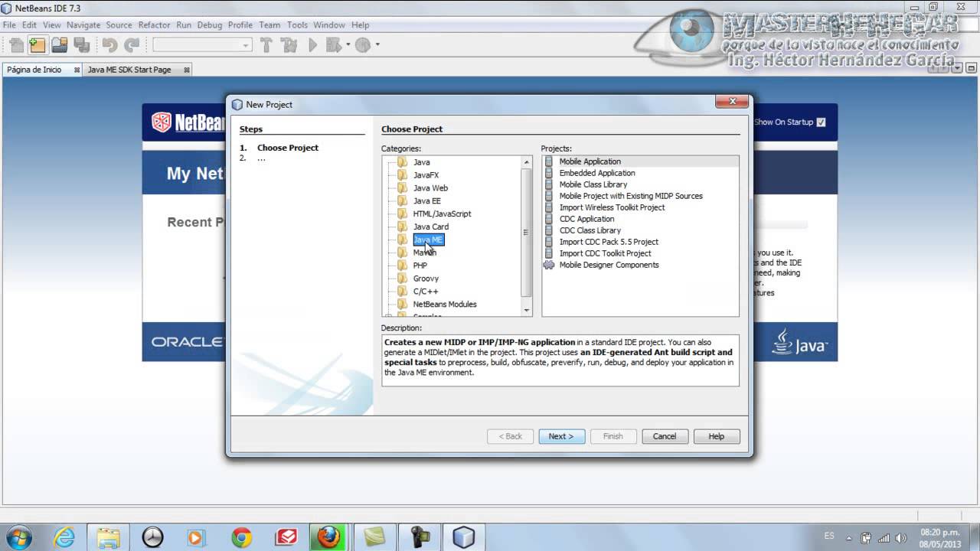This screenshot has width=980, height=551.
Task: Open Firefox from taskbar
Action: [329, 537]
